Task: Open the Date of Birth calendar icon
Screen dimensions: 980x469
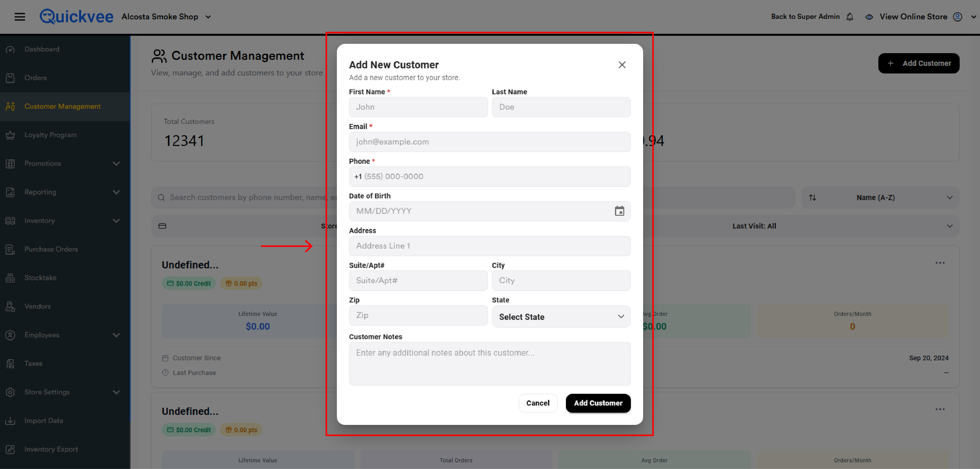Action: (x=619, y=211)
